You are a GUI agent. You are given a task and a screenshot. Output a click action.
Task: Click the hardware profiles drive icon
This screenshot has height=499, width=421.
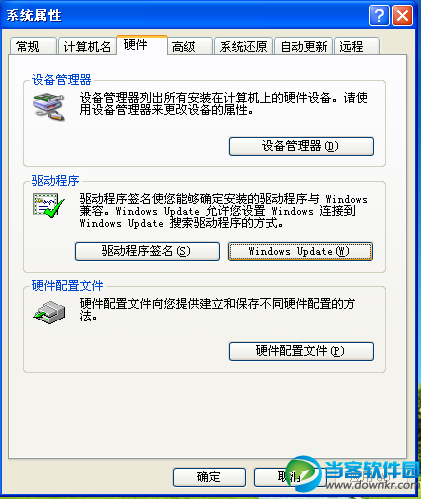(50, 312)
